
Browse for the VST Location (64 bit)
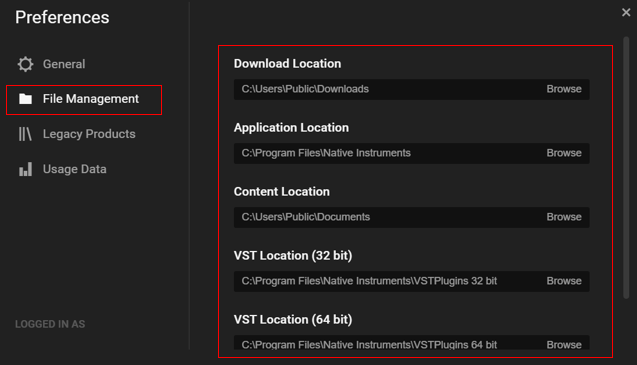[564, 345]
